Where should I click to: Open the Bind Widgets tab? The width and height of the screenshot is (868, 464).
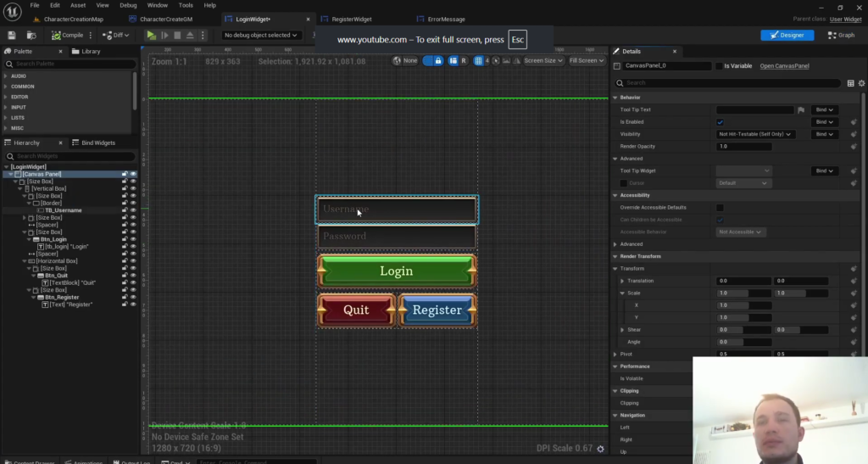[93, 143]
